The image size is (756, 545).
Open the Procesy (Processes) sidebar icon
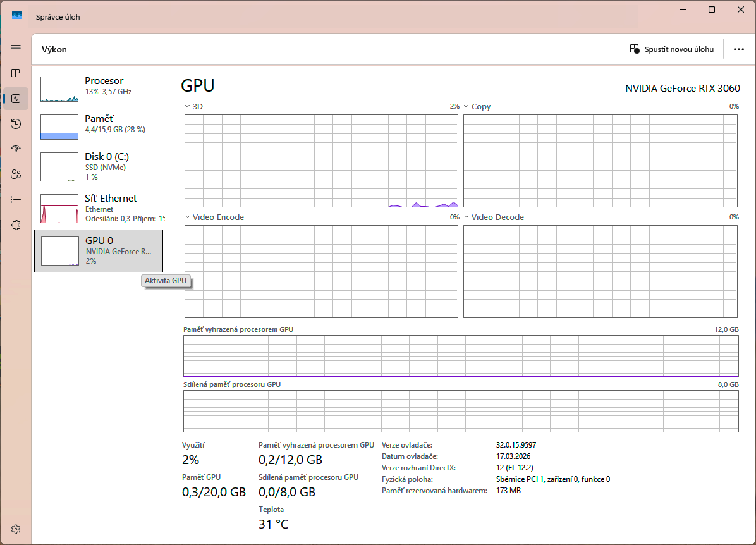pos(15,73)
